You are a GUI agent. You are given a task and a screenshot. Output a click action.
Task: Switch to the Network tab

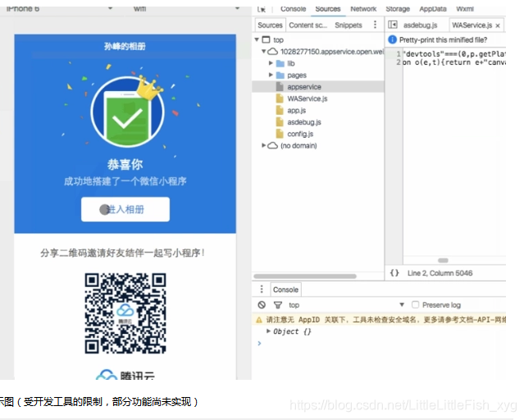(363, 9)
